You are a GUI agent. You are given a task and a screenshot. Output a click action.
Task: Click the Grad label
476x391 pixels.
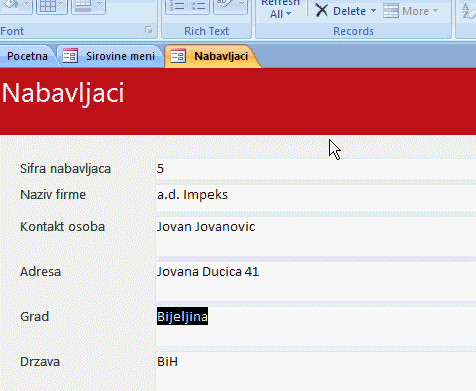35,317
